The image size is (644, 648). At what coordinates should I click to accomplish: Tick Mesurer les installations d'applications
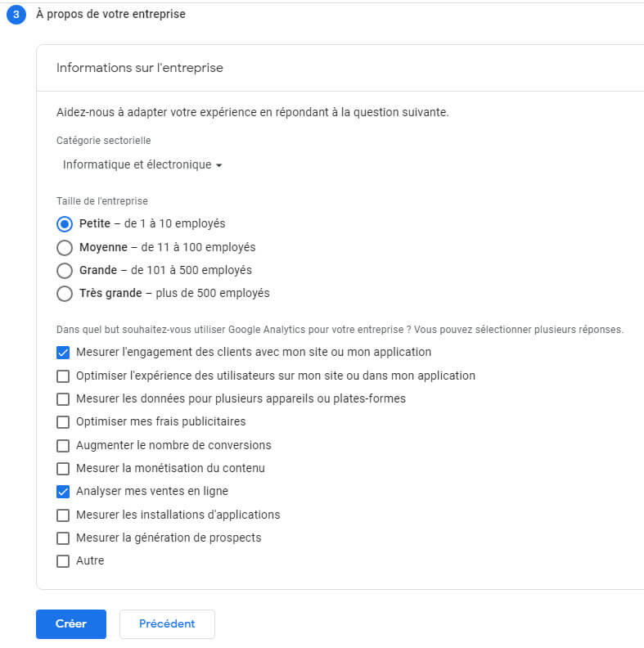63,515
